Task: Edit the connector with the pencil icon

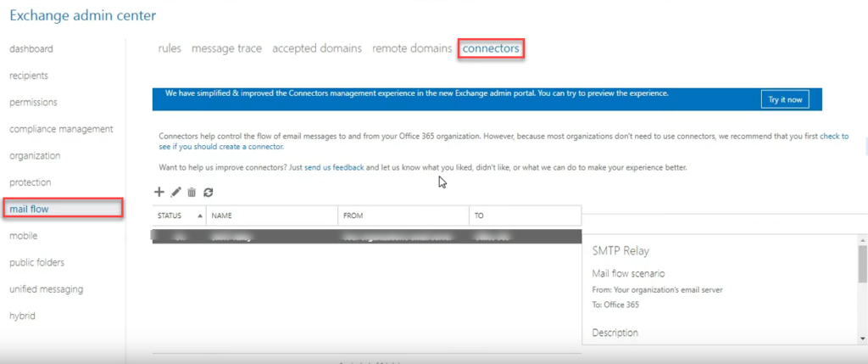Action: [x=175, y=193]
